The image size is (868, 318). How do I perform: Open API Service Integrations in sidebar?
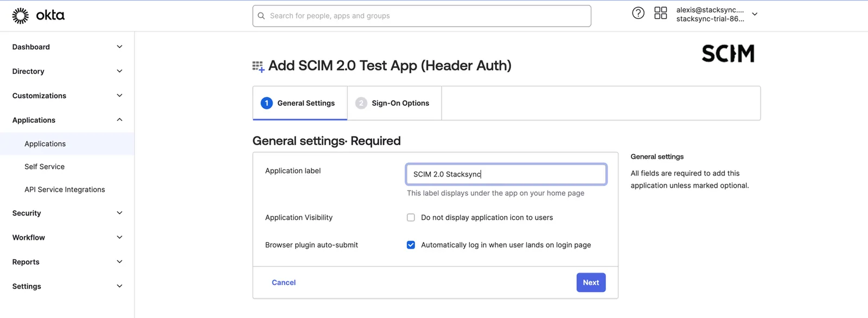point(65,189)
